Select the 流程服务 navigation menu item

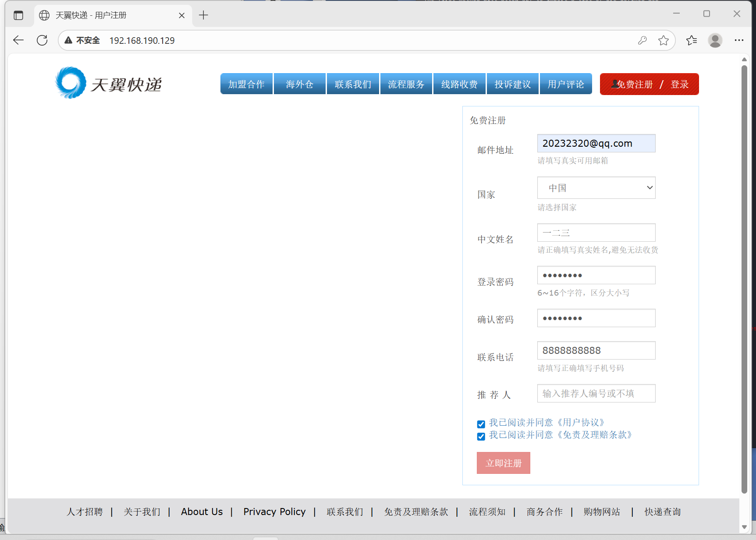tap(406, 84)
